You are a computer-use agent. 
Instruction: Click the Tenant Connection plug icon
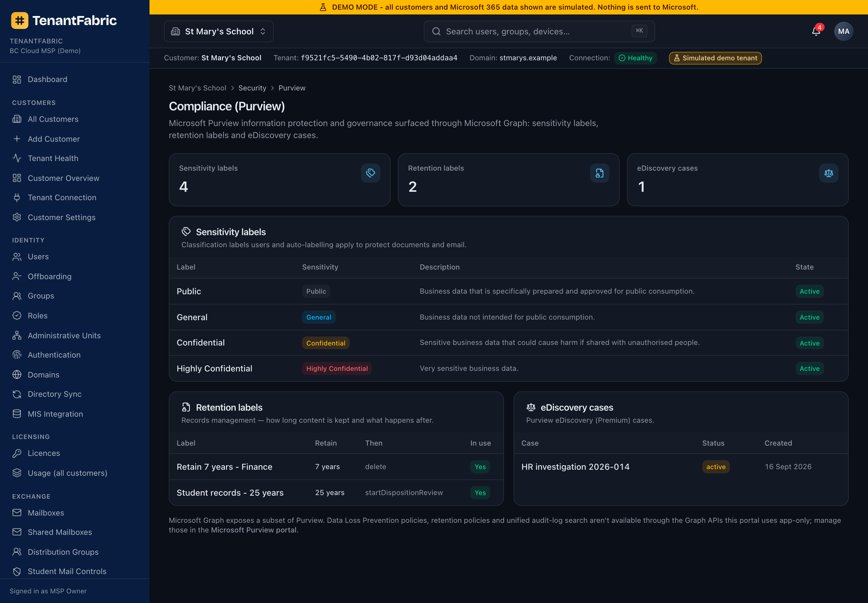point(17,197)
